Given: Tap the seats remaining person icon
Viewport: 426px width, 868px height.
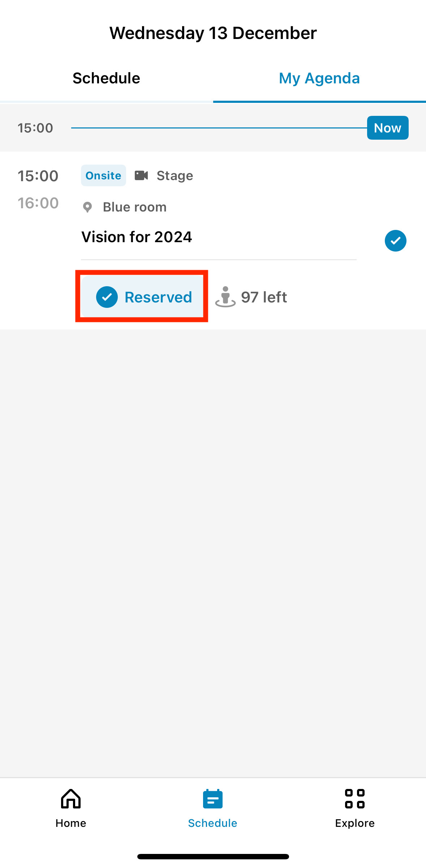Looking at the screenshot, I should point(225,297).
